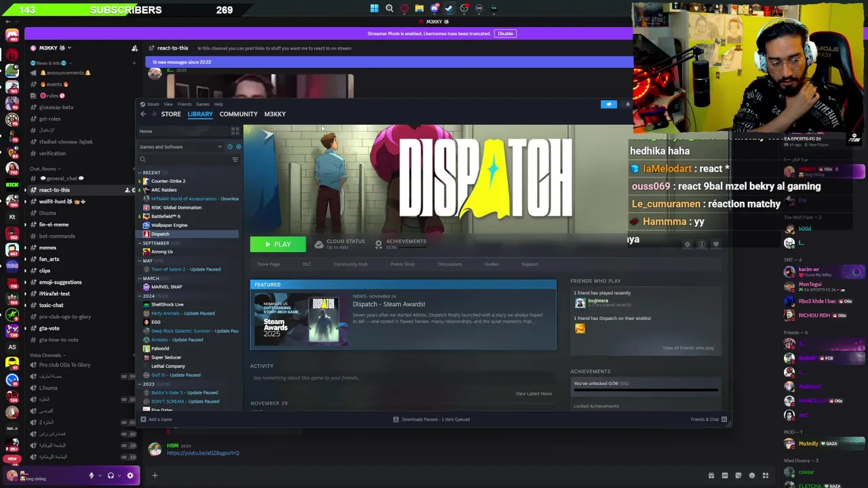The width and height of the screenshot is (868, 488).
Task: Open the advanced filter icon in library search
Action: click(x=235, y=159)
